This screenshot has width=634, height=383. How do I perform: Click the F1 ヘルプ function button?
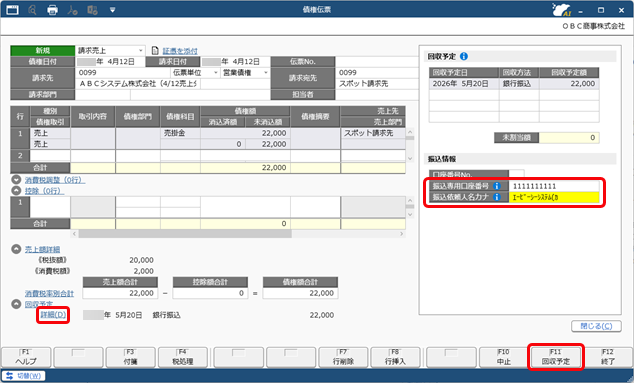(x=26, y=357)
